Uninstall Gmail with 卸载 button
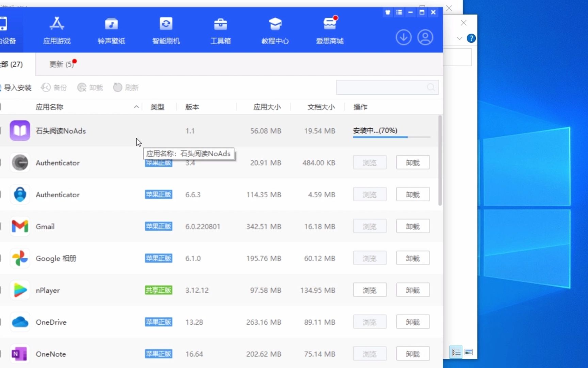 tap(413, 226)
